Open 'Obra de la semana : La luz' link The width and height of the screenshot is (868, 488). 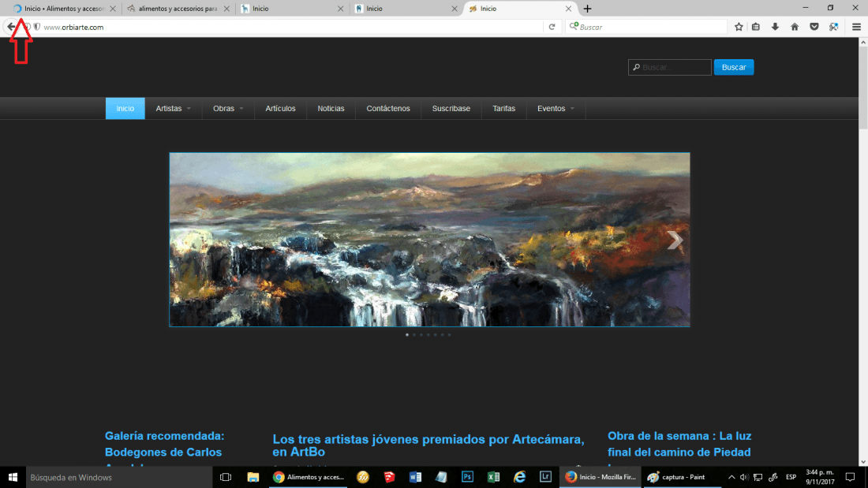(679, 444)
